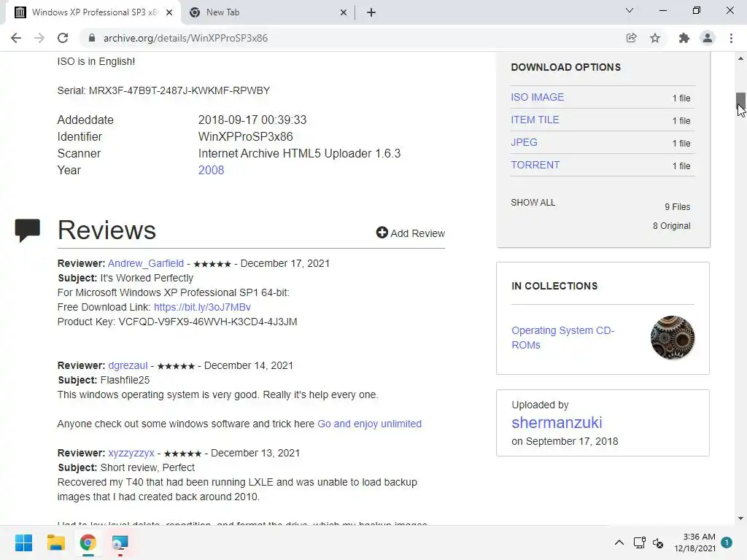Open the Windows Start menu
Viewport: 747px width, 560px height.
[23, 542]
